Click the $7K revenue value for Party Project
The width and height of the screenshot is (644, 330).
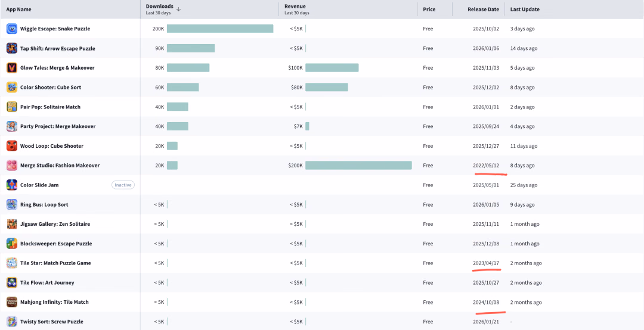[299, 126]
